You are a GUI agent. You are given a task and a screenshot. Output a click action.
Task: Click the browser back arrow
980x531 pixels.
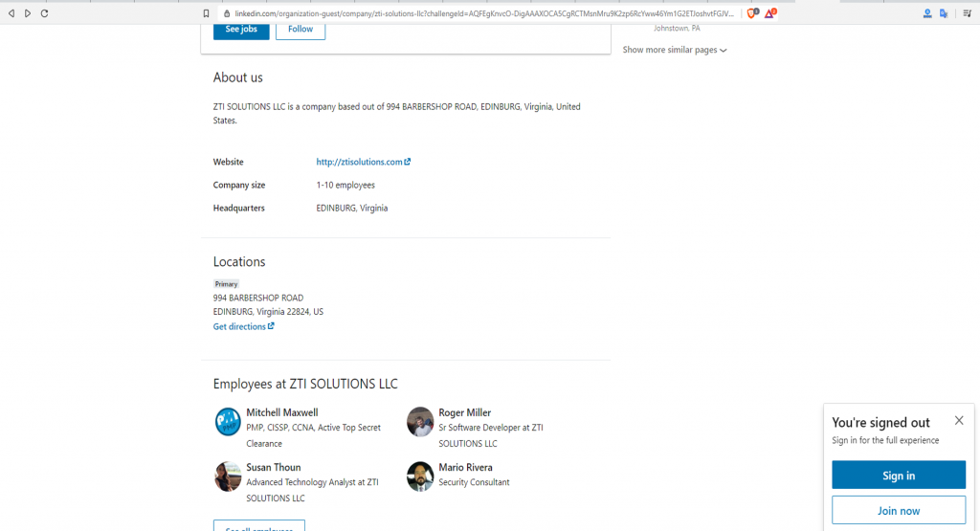point(11,13)
